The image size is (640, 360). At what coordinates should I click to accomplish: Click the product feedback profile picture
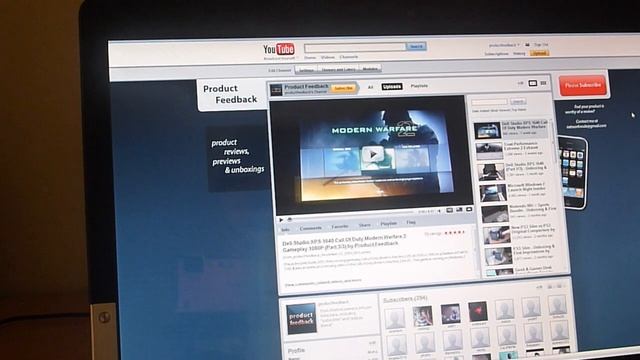pos(301,319)
